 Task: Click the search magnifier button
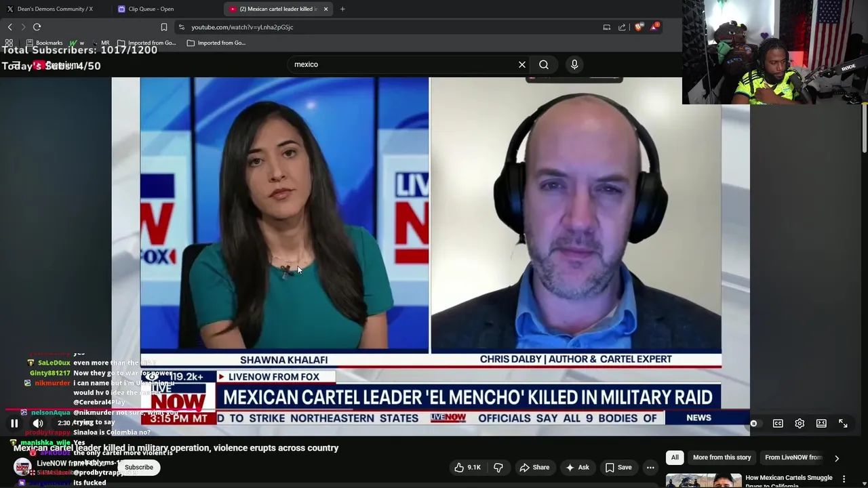(544, 64)
